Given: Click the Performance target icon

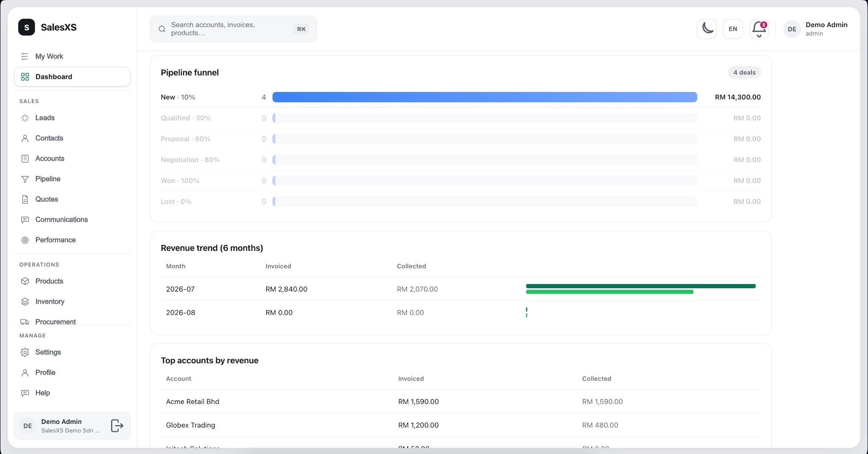Looking at the screenshot, I should 25,240.
